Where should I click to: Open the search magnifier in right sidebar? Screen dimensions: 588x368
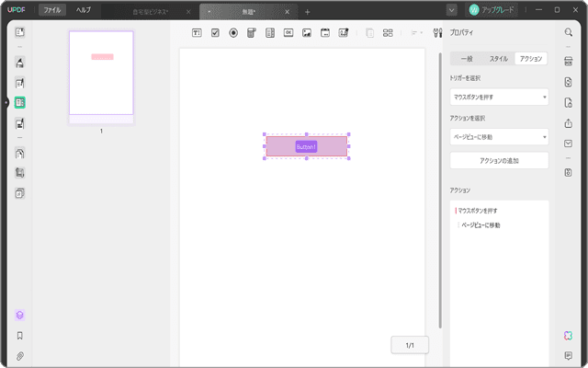pyautogui.click(x=568, y=32)
